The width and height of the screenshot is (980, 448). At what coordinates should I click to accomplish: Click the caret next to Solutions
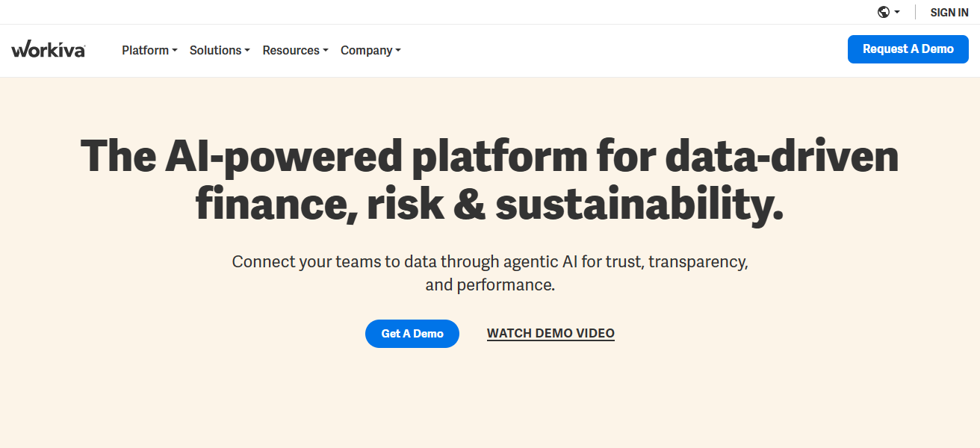click(247, 51)
